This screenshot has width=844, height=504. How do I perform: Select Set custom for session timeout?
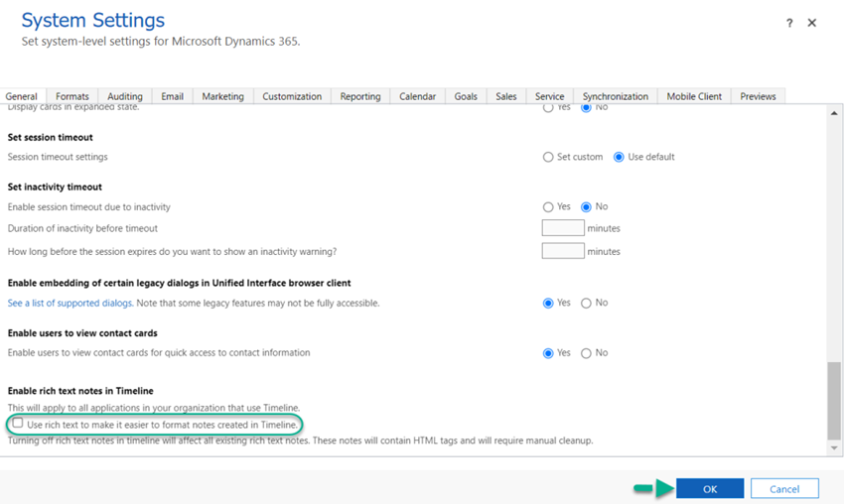tap(548, 157)
